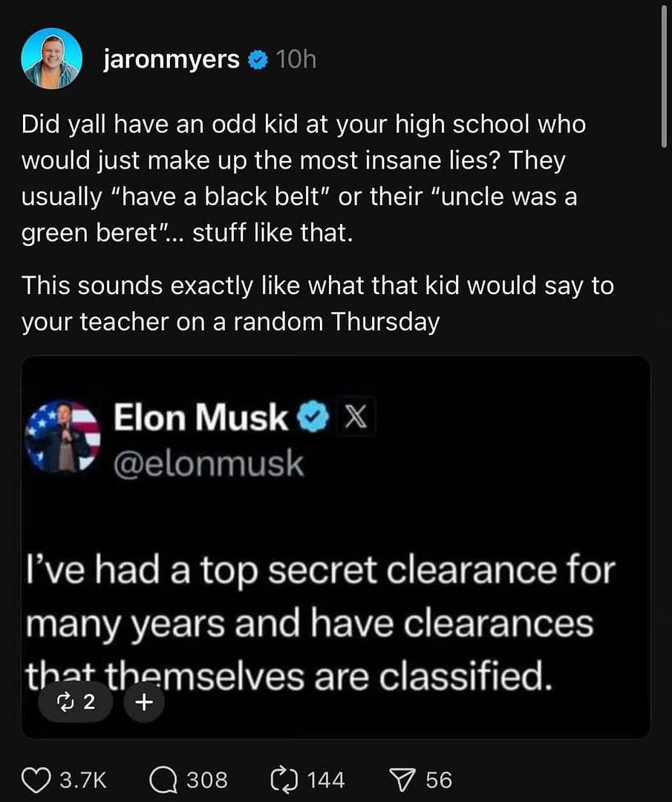View the 3.7K likes count
672x802 pixels.
pos(80,780)
